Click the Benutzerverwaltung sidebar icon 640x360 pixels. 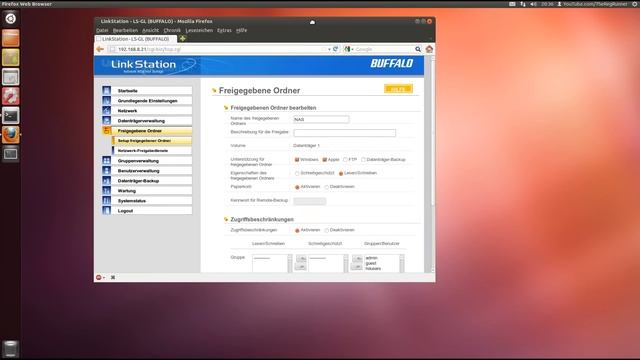(x=107, y=171)
